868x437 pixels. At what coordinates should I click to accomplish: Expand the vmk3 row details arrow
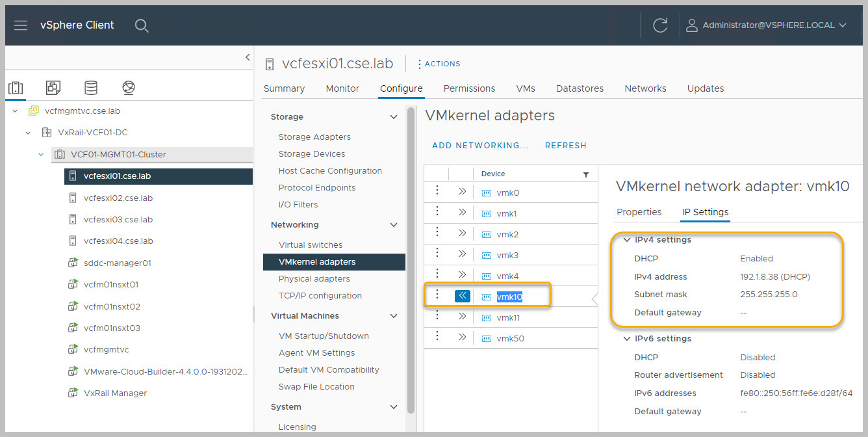click(462, 254)
